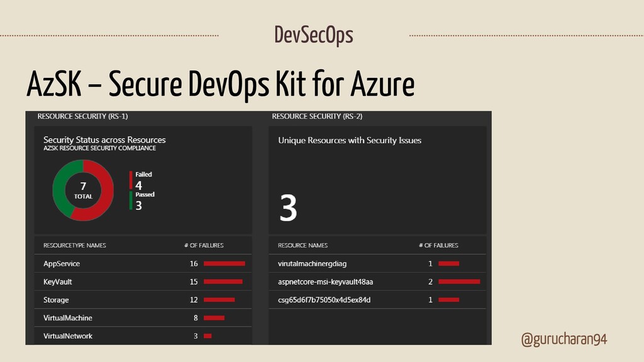Click the VirtualNetwork row label
Image resolution: width=644 pixels, height=362 pixels.
click(x=68, y=336)
